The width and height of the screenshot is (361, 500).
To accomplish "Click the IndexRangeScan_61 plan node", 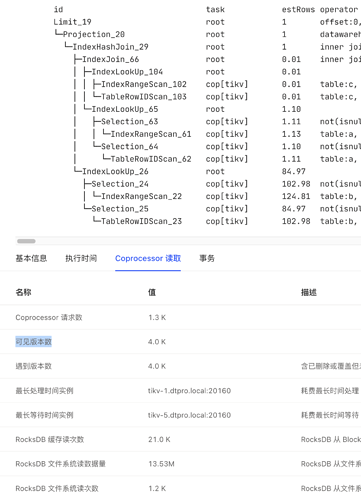I will [151, 134].
